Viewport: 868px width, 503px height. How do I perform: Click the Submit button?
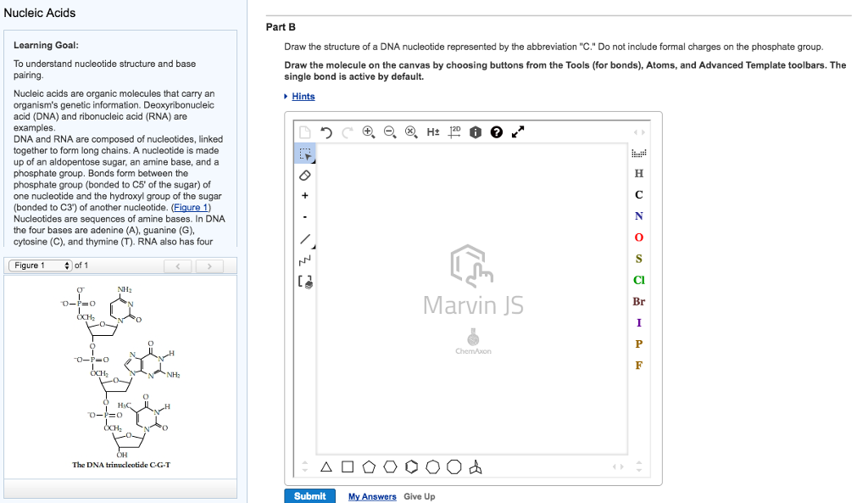(x=309, y=496)
